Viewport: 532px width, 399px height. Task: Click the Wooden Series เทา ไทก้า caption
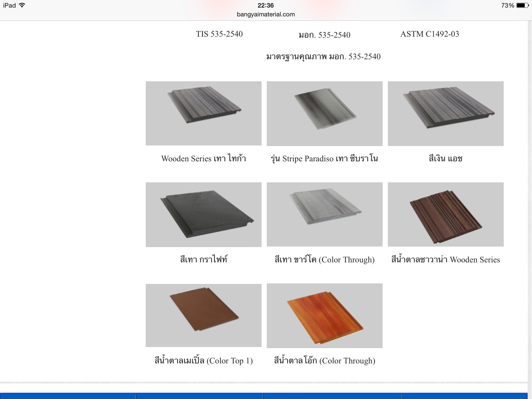203,158
